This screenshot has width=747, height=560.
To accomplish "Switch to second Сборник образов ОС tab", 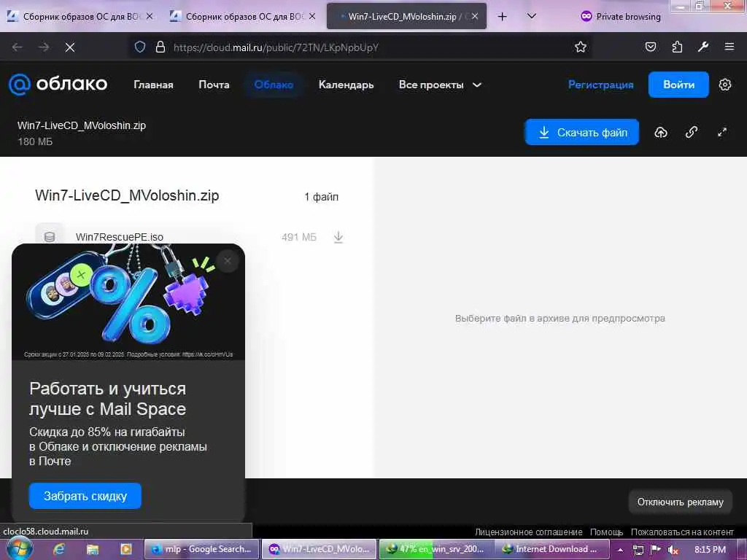I will click(x=243, y=16).
